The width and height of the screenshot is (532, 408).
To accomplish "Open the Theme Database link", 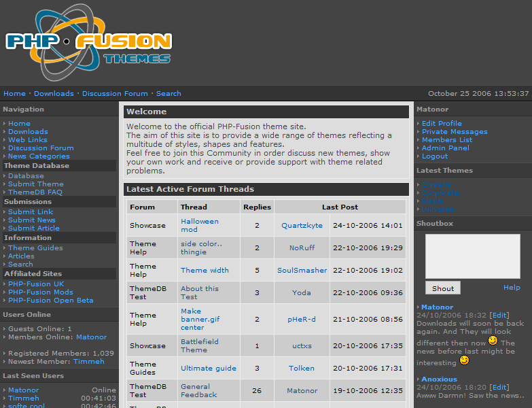I will pyautogui.click(x=26, y=176).
